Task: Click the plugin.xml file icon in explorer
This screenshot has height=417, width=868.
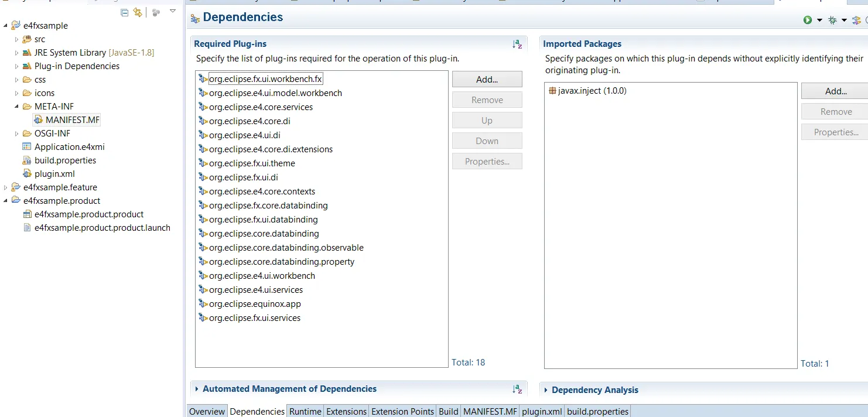Action: [27, 174]
